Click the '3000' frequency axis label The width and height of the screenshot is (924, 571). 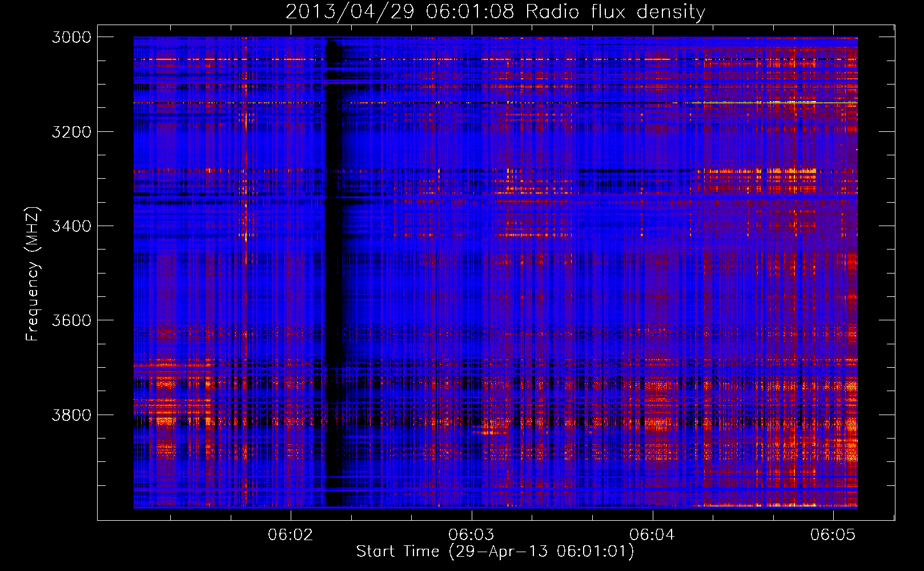coord(71,37)
